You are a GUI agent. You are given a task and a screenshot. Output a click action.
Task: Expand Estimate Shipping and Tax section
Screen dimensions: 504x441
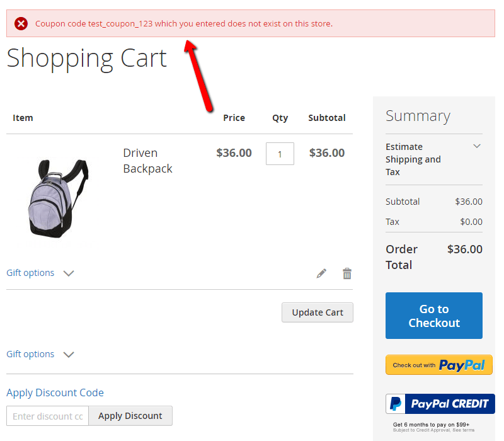(x=477, y=146)
